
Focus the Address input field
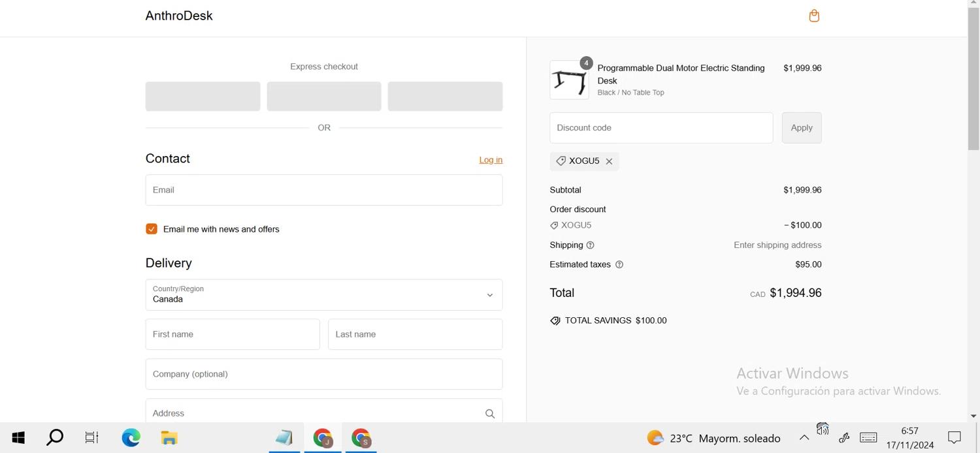pyautogui.click(x=324, y=411)
